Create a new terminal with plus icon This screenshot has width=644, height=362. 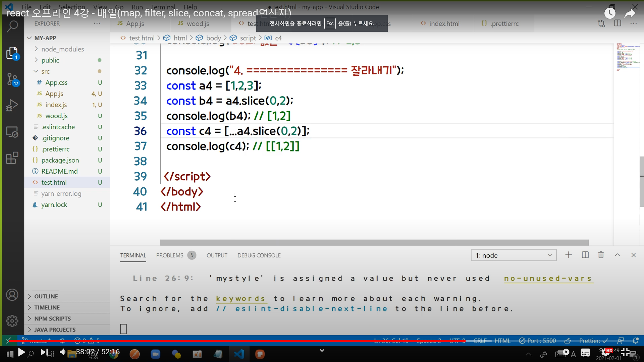click(569, 255)
